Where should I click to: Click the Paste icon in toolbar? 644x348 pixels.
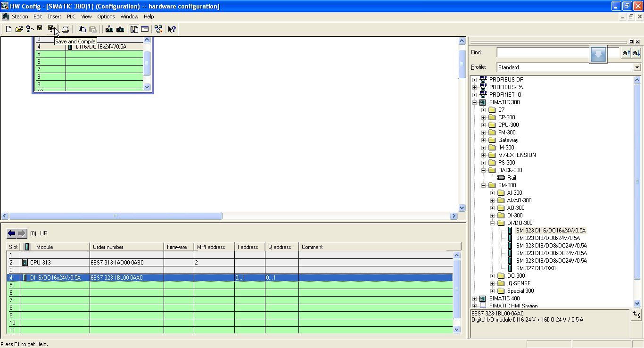(x=93, y=29)
